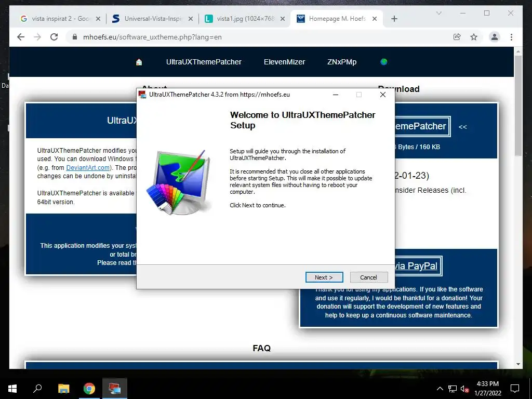Bookmark this page with the star
Screen dimensions: 532x399
tap(474, 37)
